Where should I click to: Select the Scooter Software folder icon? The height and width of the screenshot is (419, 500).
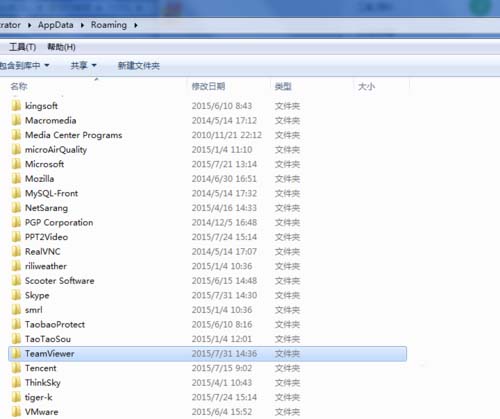(16, 281)
